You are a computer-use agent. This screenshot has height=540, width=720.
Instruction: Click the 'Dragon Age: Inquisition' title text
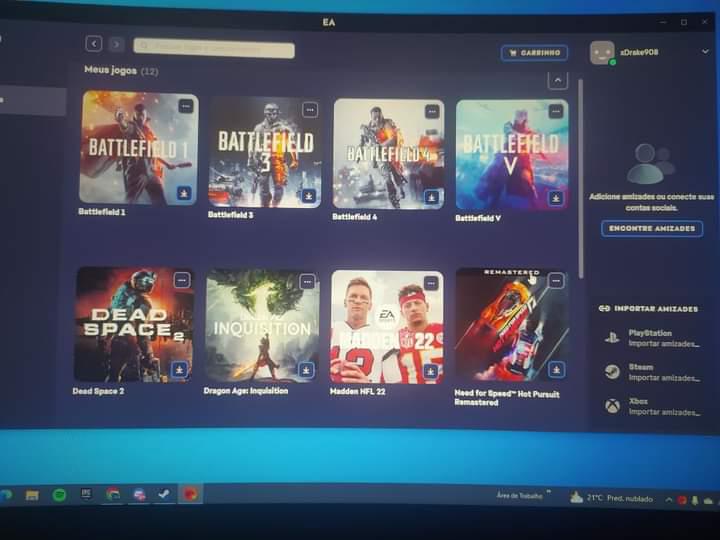pos(246,391)
